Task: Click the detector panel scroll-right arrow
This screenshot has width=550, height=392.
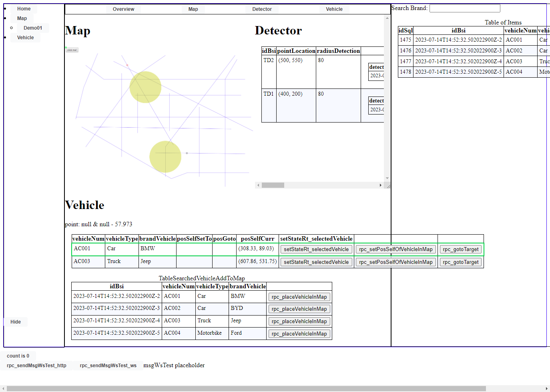Action: 380,185
